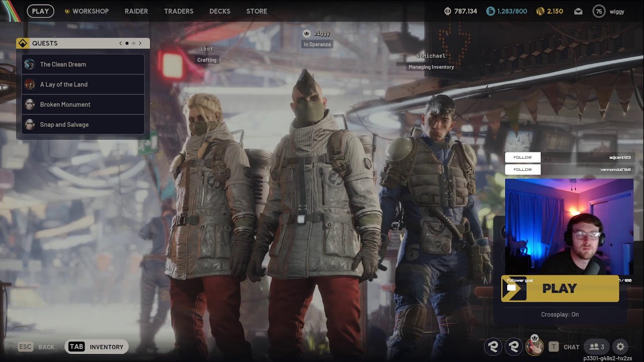Click the blue Cred icon beside 1,283/800
The width and height of the screenshot is (644, 362).
(x=491, y=11)
